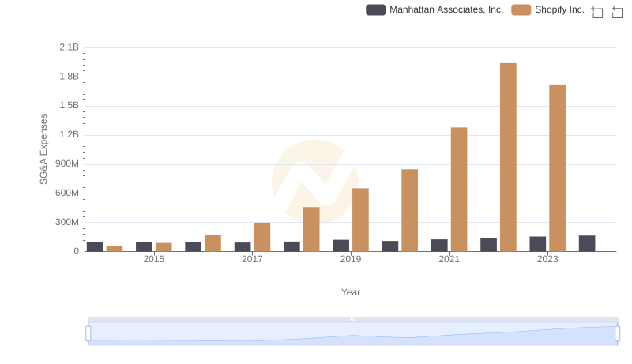Click the area zoom tool icon

pyautogui.click(x=597, y=12)
